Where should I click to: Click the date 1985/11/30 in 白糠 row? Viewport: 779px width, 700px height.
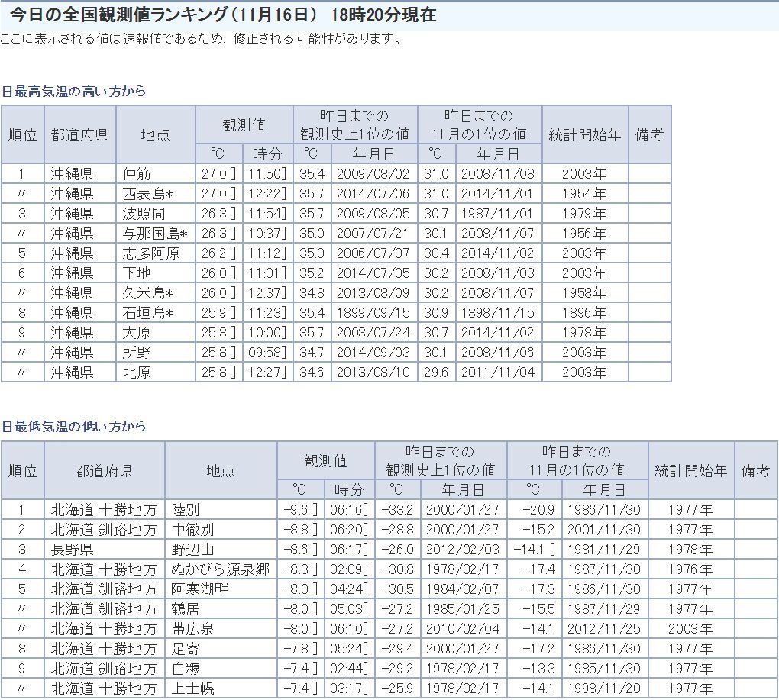coord(604,669)
